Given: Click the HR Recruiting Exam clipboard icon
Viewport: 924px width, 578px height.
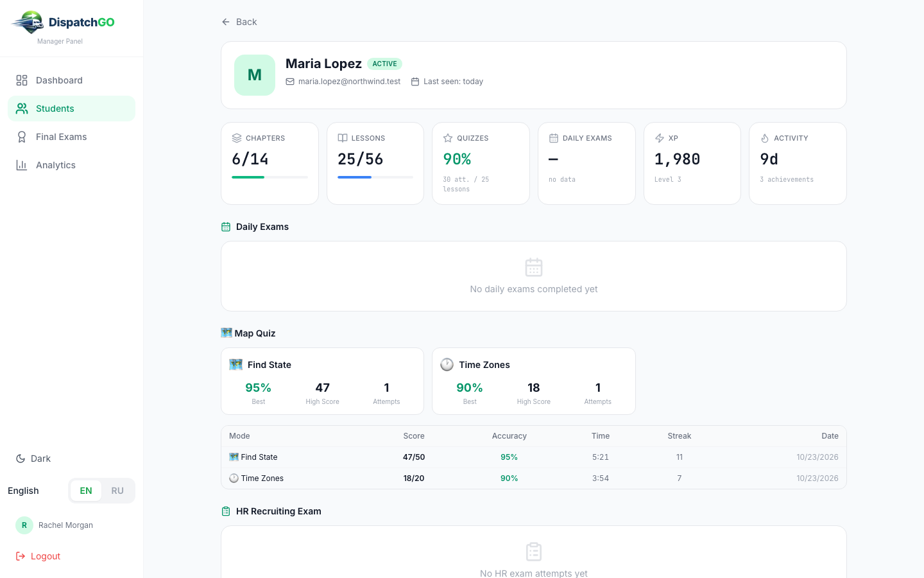Looking at the screenshot, I should point(226,511).
